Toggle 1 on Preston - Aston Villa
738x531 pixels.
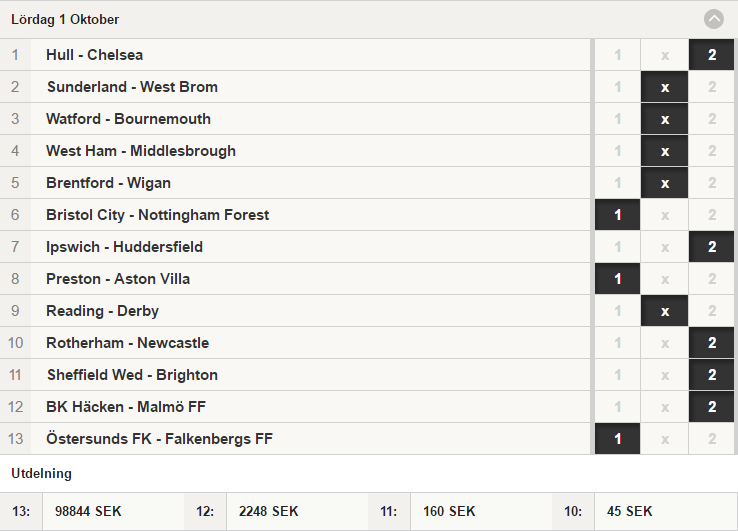click(618, 279)
